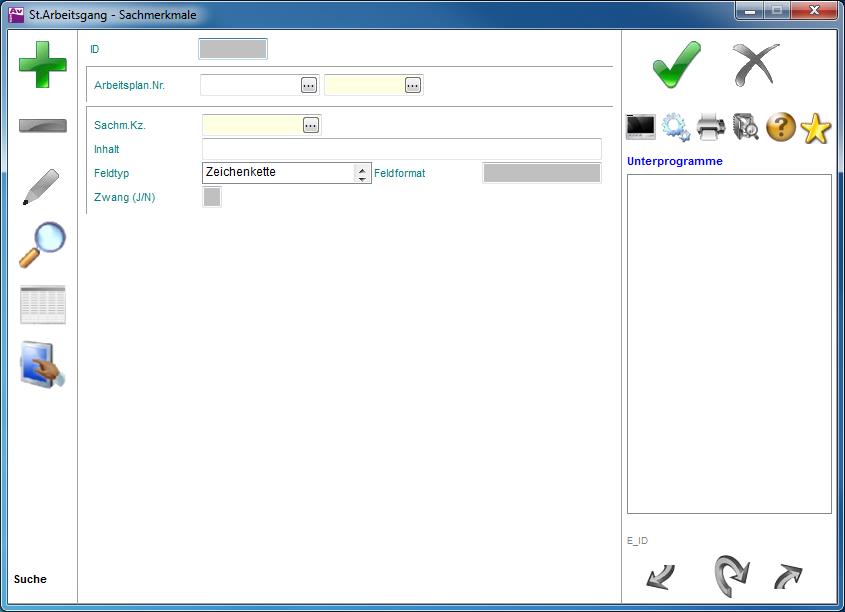Screen dimensions: 845x612
Task: Open search with the magnifying glass icon
Action: pyautogui.click(x=43, y=245)
